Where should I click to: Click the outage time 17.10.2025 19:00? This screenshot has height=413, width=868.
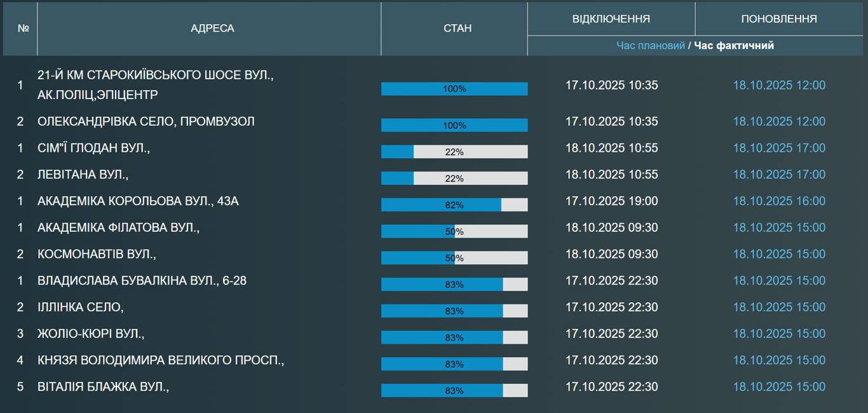[x=611, y=201]
